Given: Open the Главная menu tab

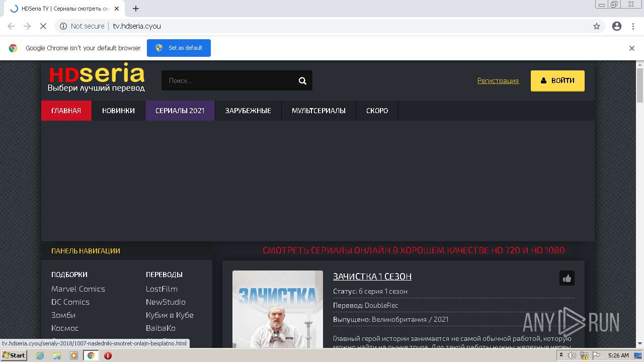Looking at the screenshot, I should (x=66, y=111).
